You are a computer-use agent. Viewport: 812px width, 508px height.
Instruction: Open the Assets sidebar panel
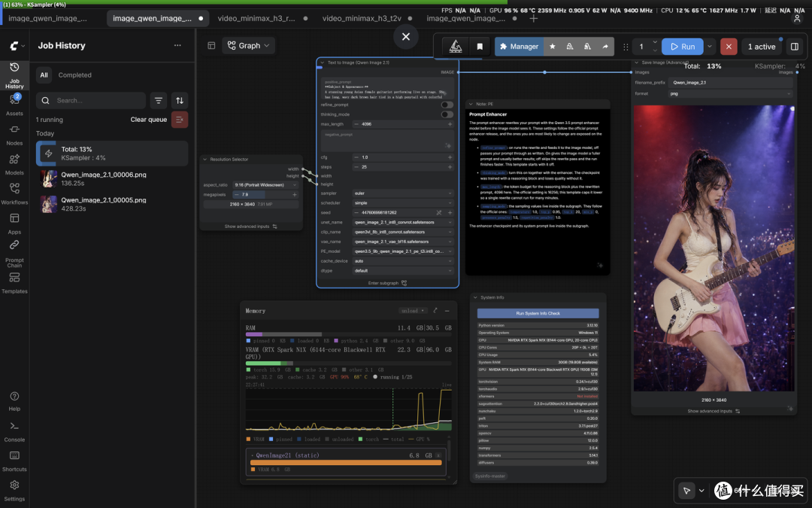pos(14,104)
